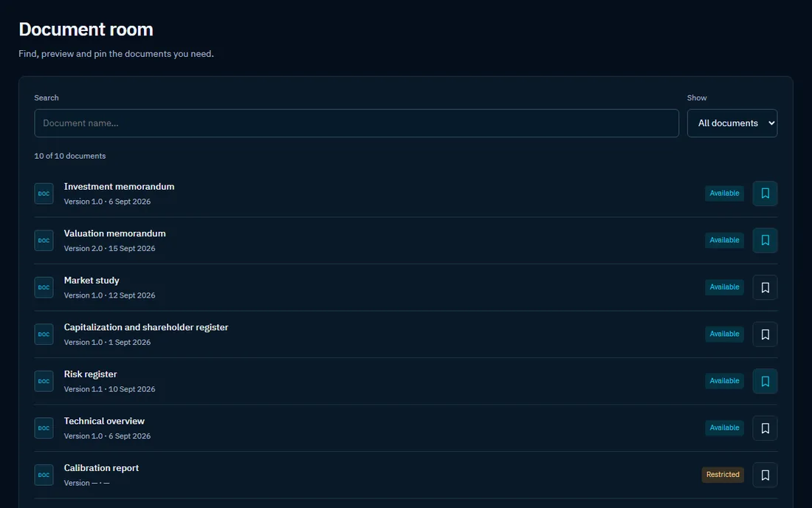Click Available badge for Market study
The image size is (812, 508).
[724, 287]
